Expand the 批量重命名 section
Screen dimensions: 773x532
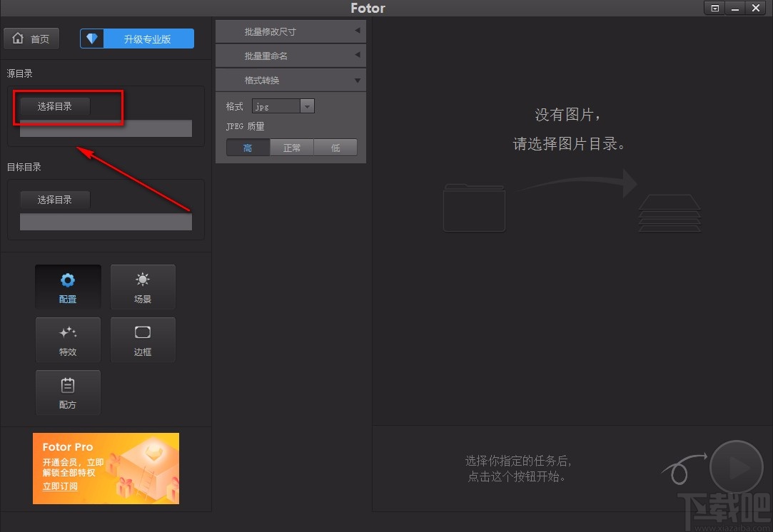click(x=290, y=55)
